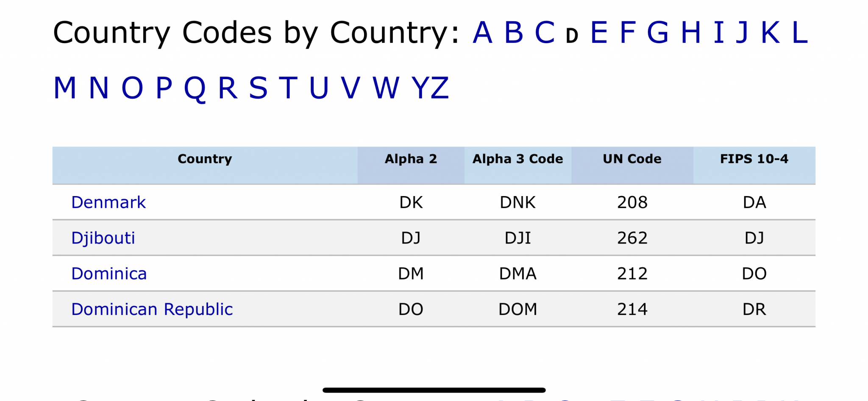Click the Alpha 3 Code column header
Image resolution: width=868 pixels, height=401 pixels.
[x=518, y=159]
